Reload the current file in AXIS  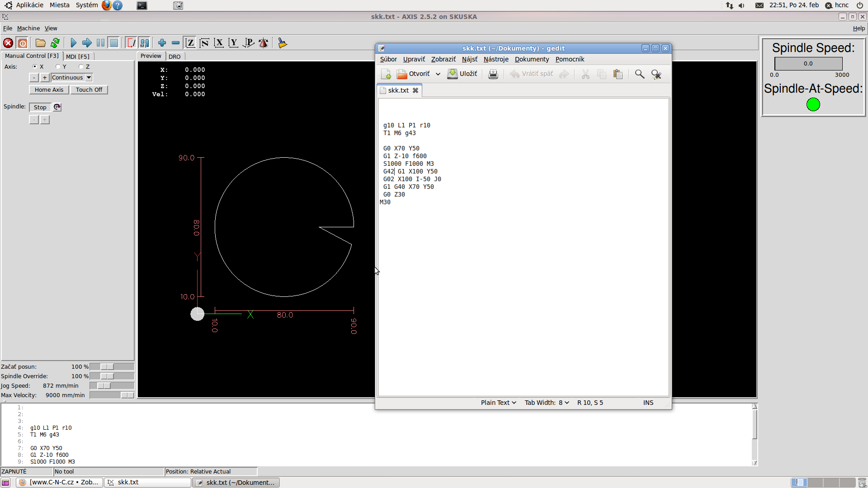pos(55,43)
